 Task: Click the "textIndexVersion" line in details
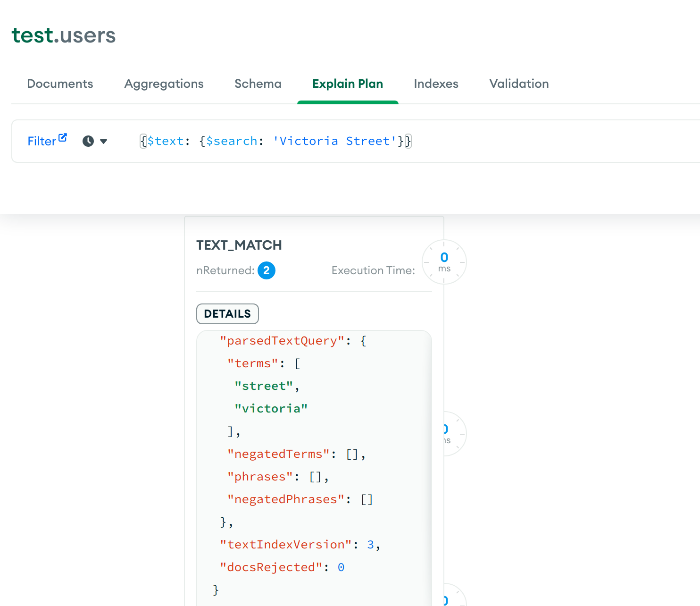click(300, 545)
